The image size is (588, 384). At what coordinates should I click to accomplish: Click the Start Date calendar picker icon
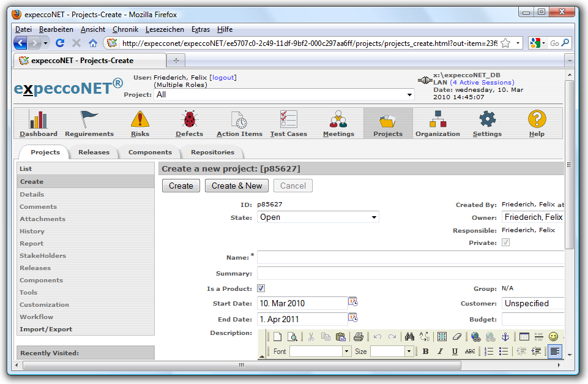pos(353,301)
